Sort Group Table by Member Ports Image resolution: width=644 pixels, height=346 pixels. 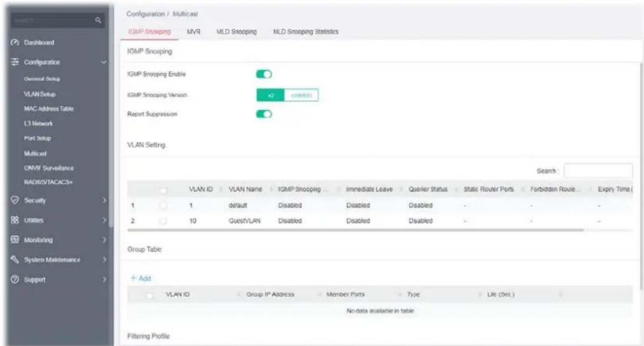point(345,295)
